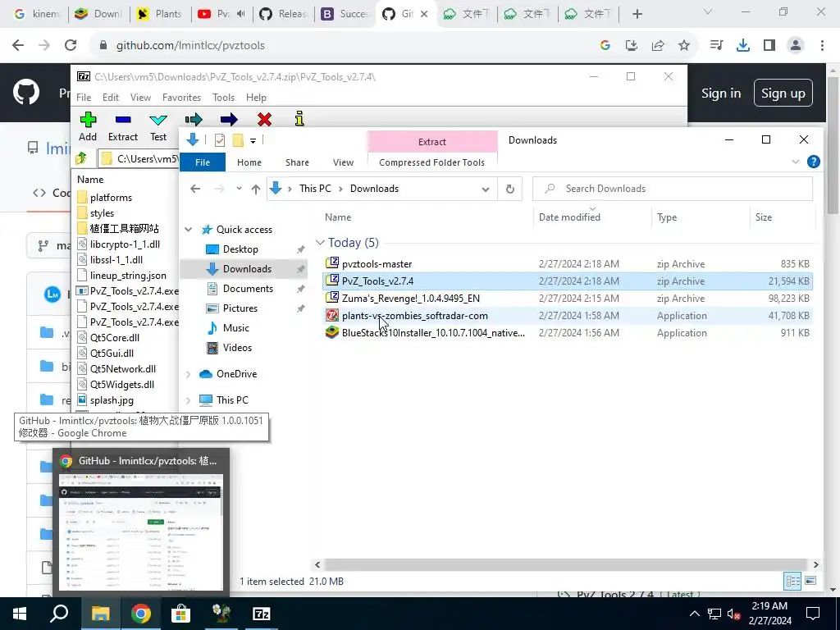Open Microsoft Store from the taskbar
The width and height of the screenshot is (840, 630).
(x=180, y=614)
